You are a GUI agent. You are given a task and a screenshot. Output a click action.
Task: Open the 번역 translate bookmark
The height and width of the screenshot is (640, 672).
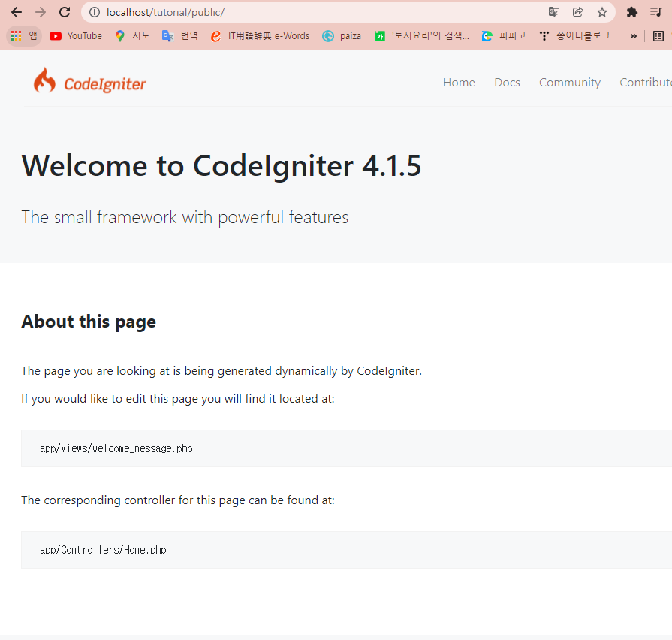tap(180, 36)
